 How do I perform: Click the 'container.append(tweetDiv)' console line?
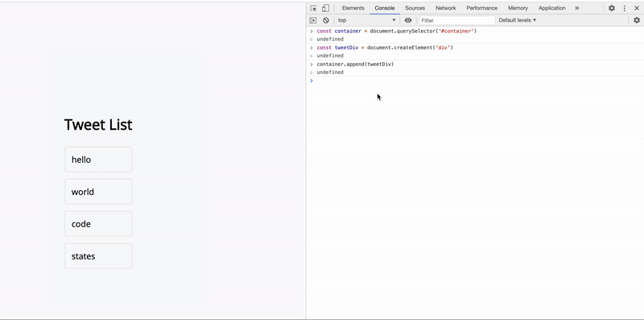pos(355,64)
